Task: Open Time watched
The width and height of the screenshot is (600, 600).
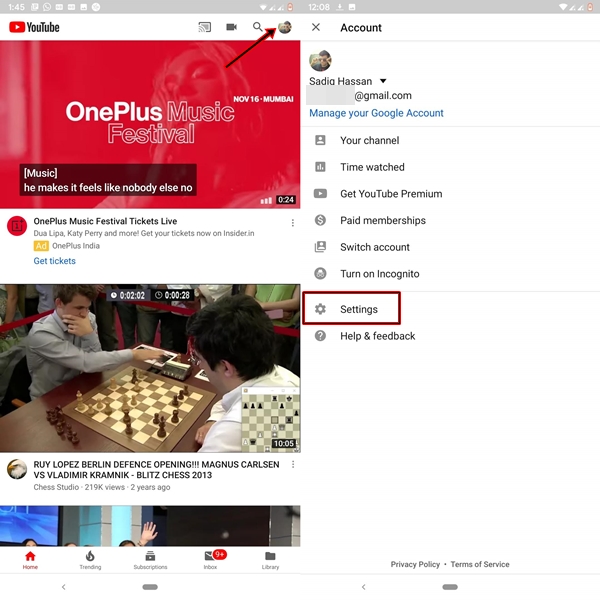Action: click(x=450, y=167)
